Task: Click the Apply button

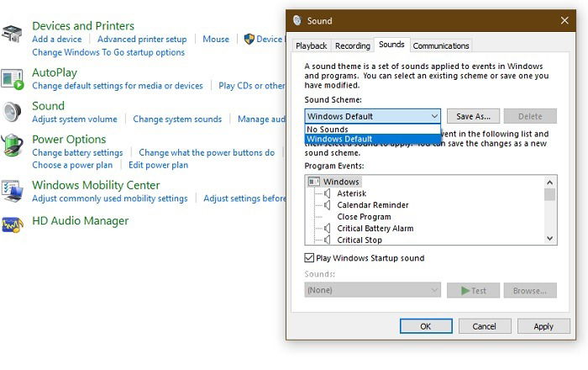Action: coord(543,326)
